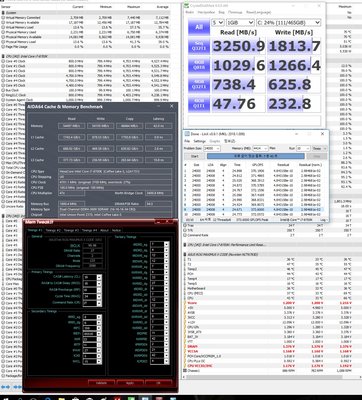Click the Virtual Memory Committed sensor row icon
Screen dimensions: 362x400
[3, 17]
